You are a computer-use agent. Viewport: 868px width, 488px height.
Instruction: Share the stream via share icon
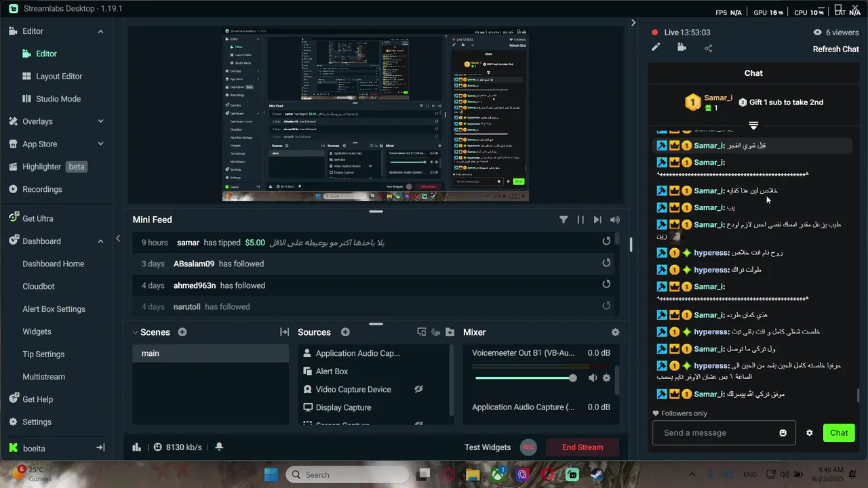point(709,48)
